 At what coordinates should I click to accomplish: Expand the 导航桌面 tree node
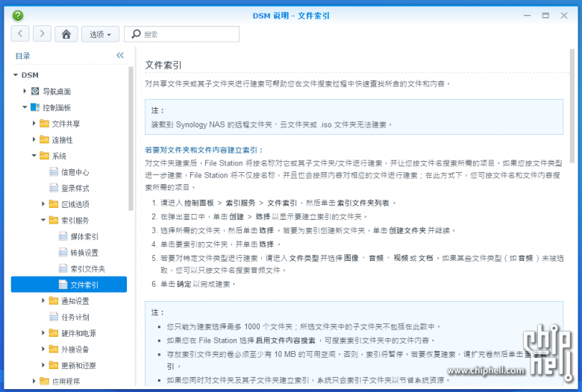(25, 91)
